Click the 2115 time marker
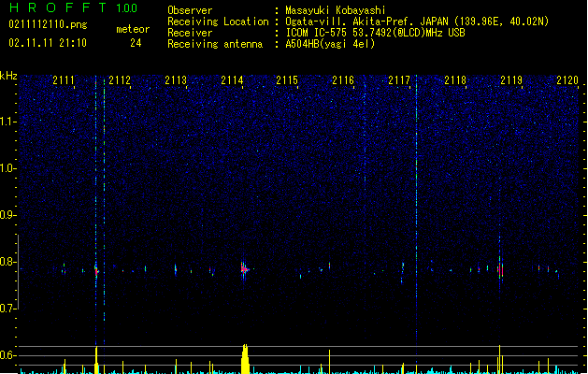 click(x=287, y=80)
